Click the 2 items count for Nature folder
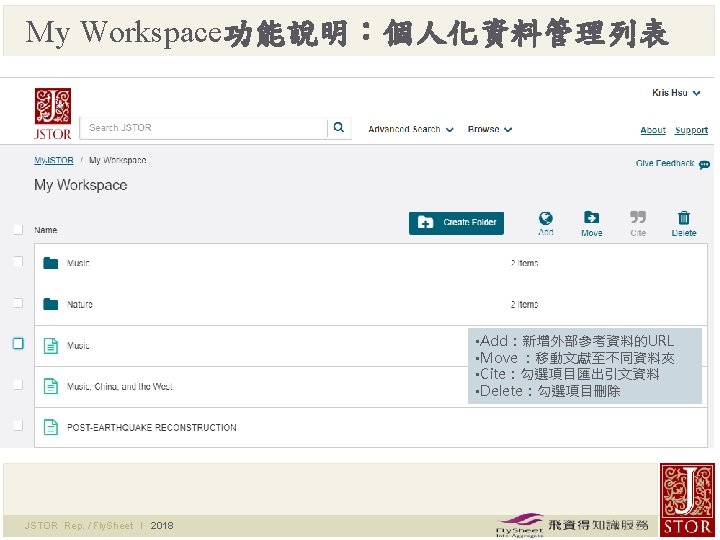720x540 pixels. pyautogui.click(x=524, y=304)
